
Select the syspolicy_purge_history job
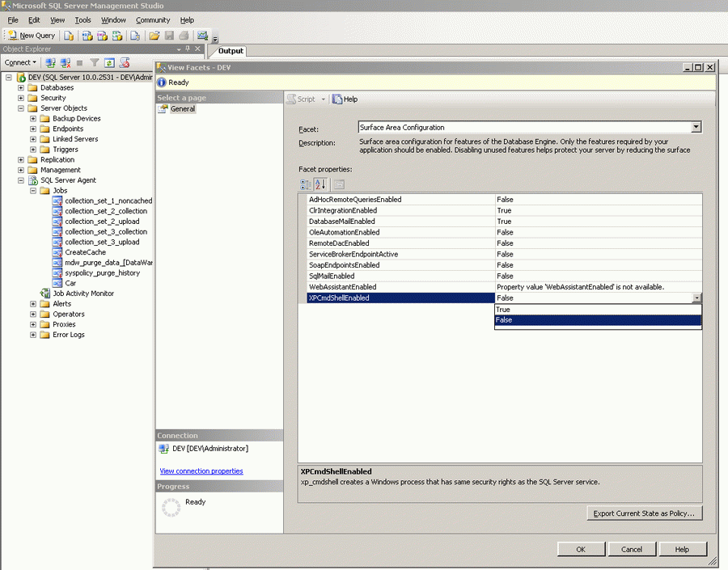click(x=102, y=273)
